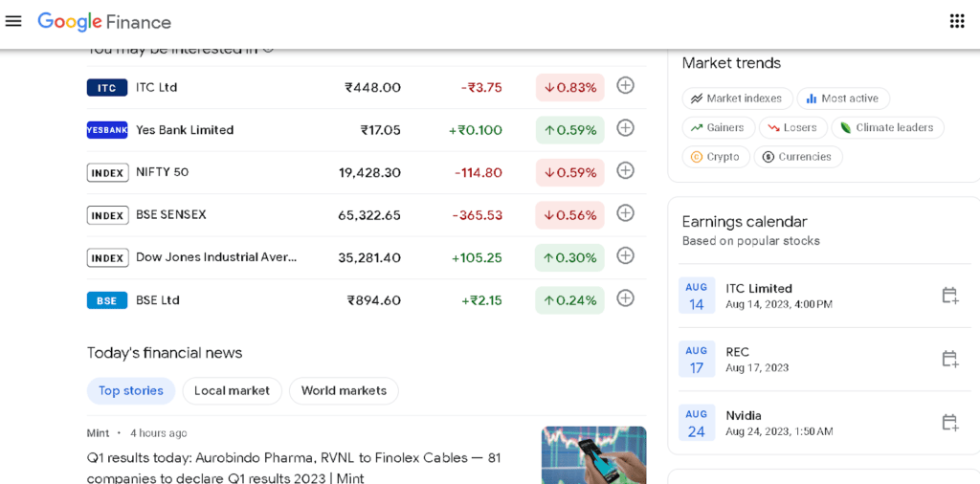
Task: Click the ITC ticker badge
Action: [x=107, y=87]
